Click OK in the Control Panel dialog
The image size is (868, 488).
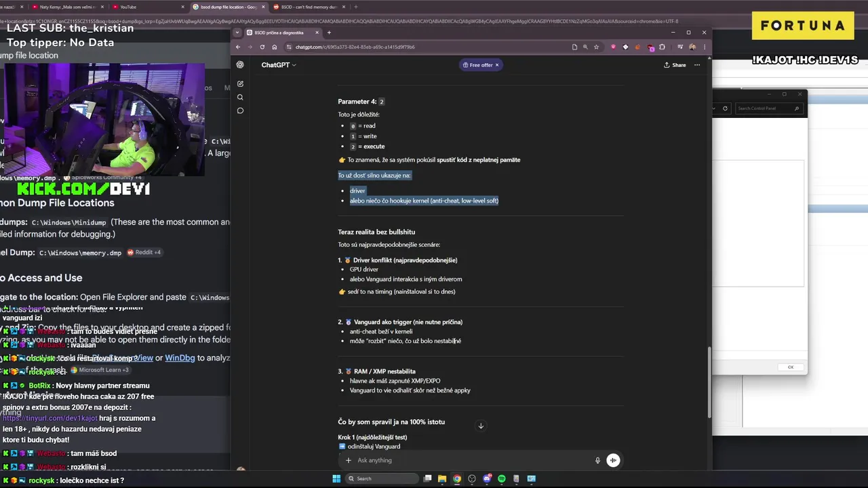click(x=791, y=367)
